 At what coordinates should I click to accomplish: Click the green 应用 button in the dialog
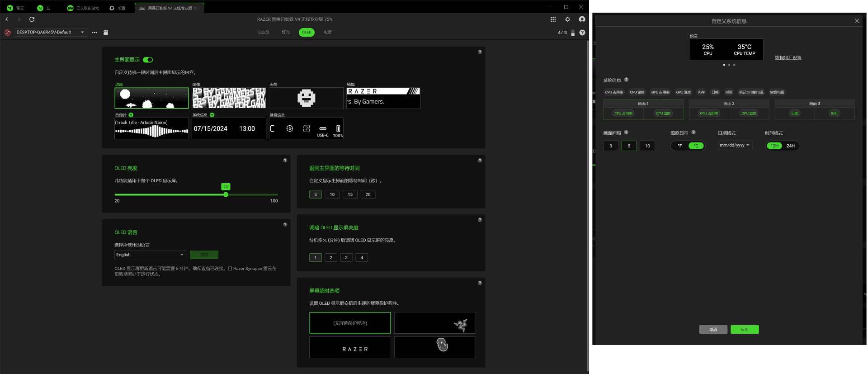[745, 330]
